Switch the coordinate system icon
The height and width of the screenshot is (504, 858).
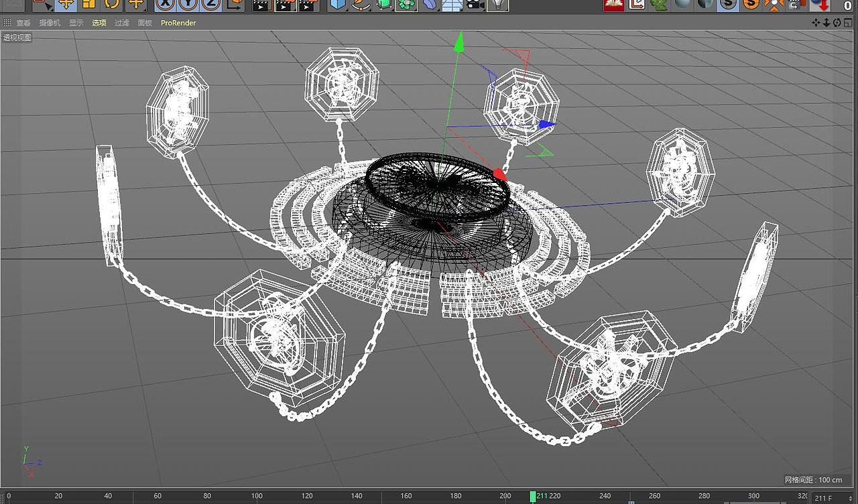(235, 5)
